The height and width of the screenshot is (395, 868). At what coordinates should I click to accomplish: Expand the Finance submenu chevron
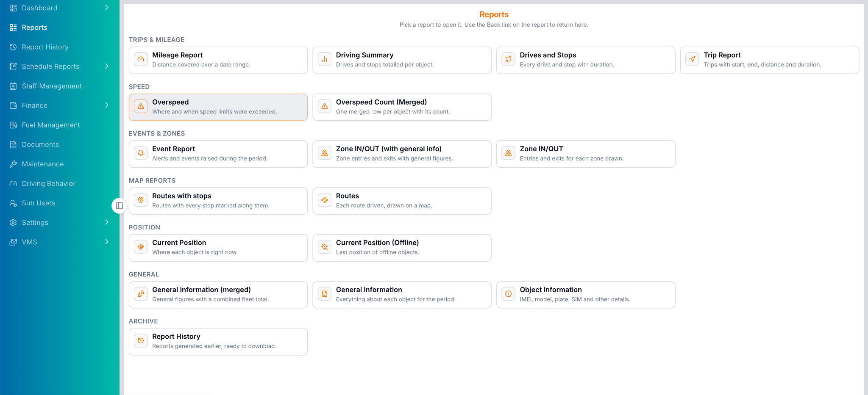(107, 105)
